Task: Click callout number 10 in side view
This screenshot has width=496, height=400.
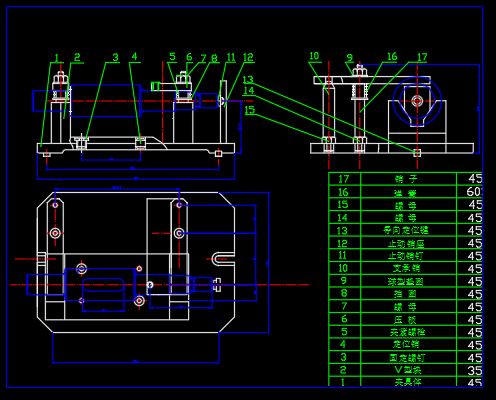Action: pos(314,56)
